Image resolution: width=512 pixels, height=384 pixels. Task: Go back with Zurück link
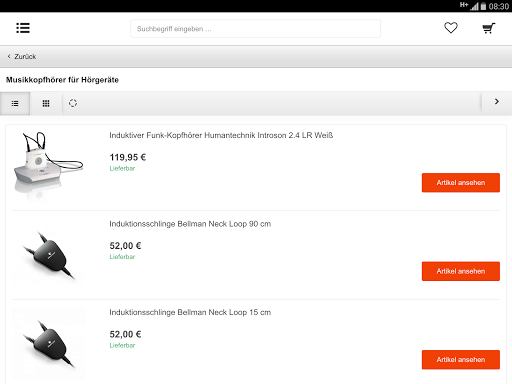(22, 57)
